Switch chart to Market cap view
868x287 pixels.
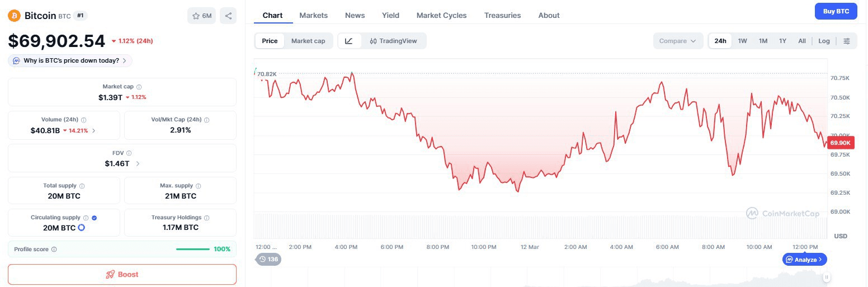click(x=308, y=41)
